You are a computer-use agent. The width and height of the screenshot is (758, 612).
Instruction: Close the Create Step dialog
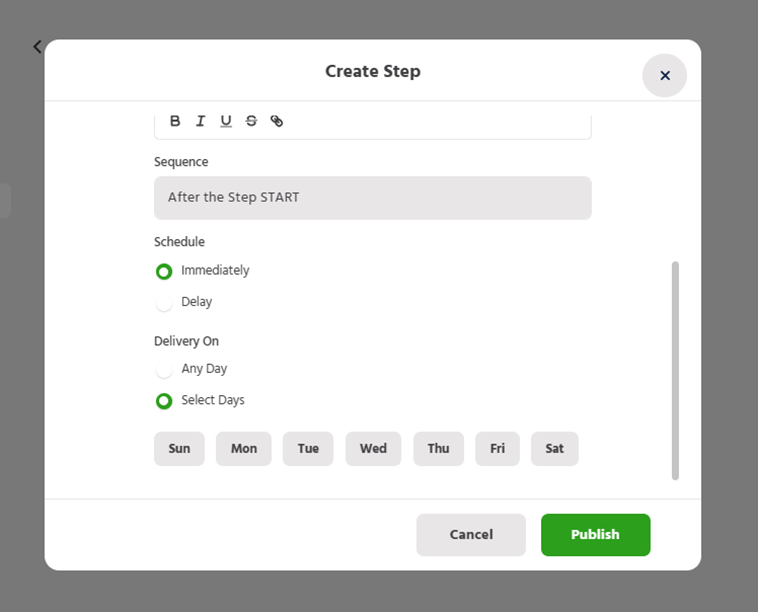pyautogui.click(x=664, y=75)
